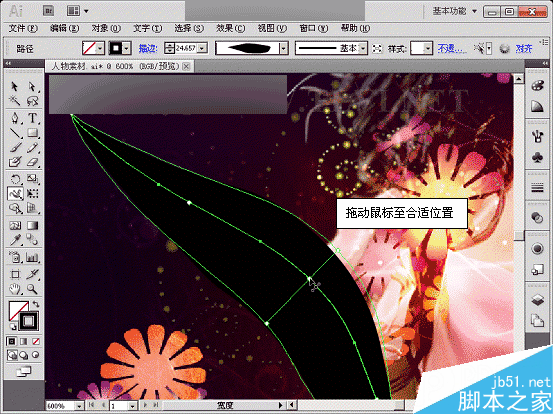Select the Eraser tool

(32, 162)
